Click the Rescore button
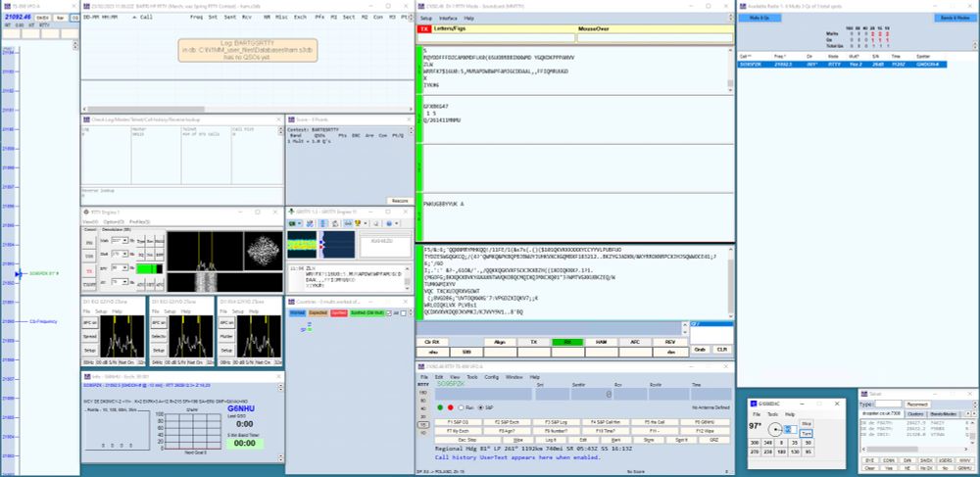The image size is (980, 477). click(398, 201)
